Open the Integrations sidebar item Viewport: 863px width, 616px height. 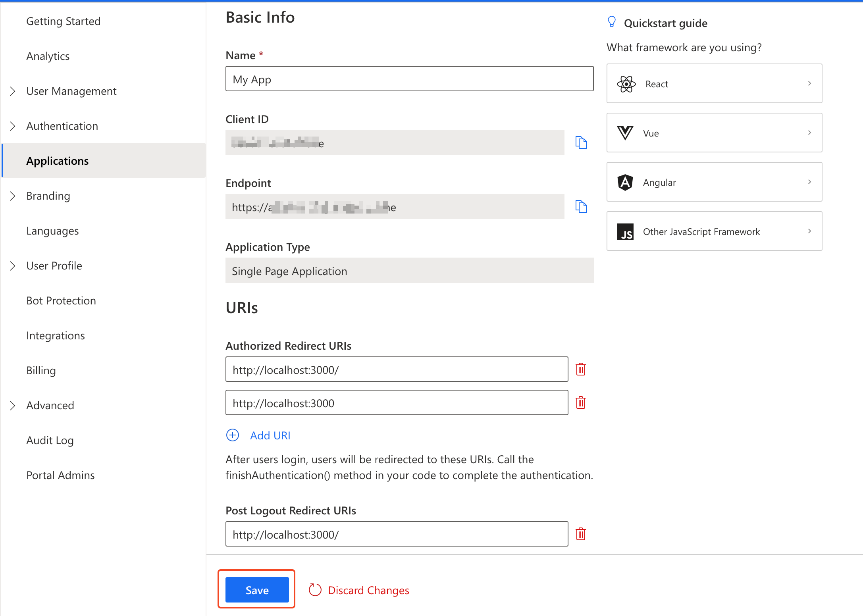coord(56,336)
